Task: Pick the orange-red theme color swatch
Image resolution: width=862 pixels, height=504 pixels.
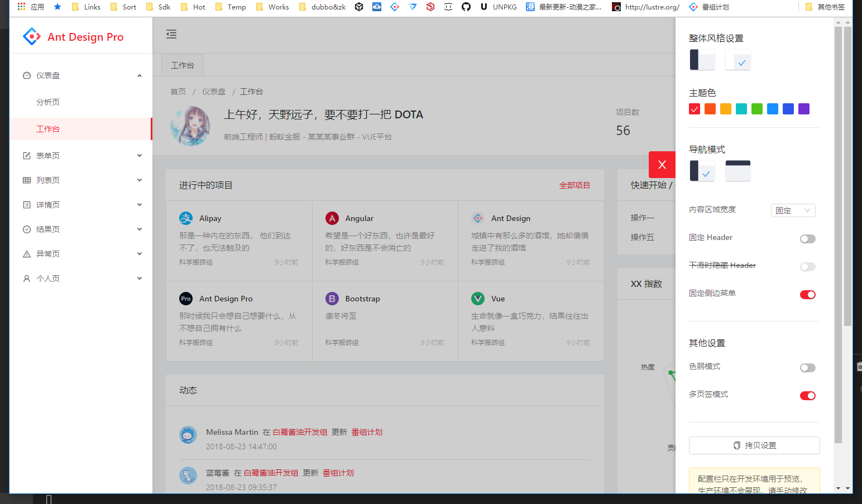Action: click(x=710, y=109)
